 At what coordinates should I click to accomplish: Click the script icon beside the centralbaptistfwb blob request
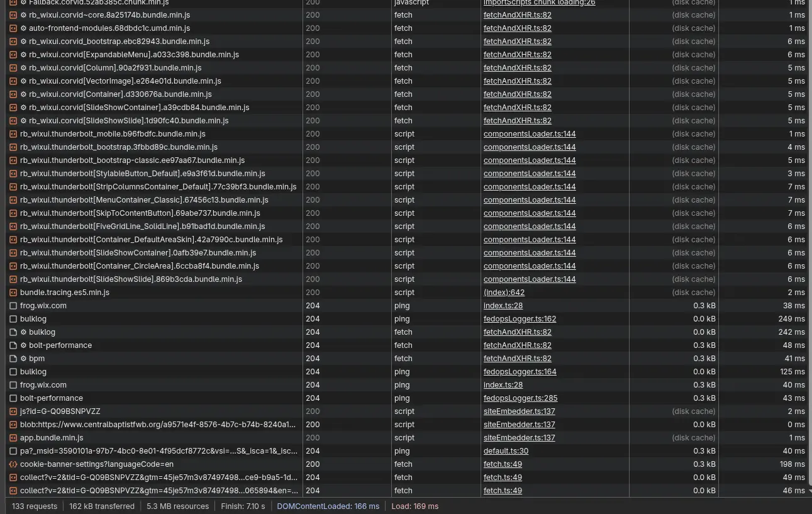click(x=13, y=424)
